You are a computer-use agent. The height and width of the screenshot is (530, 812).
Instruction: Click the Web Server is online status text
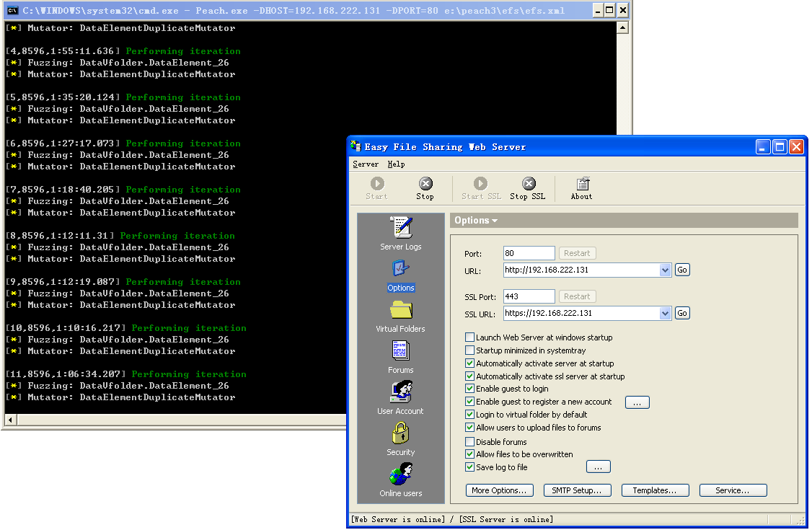pos(398,519)
